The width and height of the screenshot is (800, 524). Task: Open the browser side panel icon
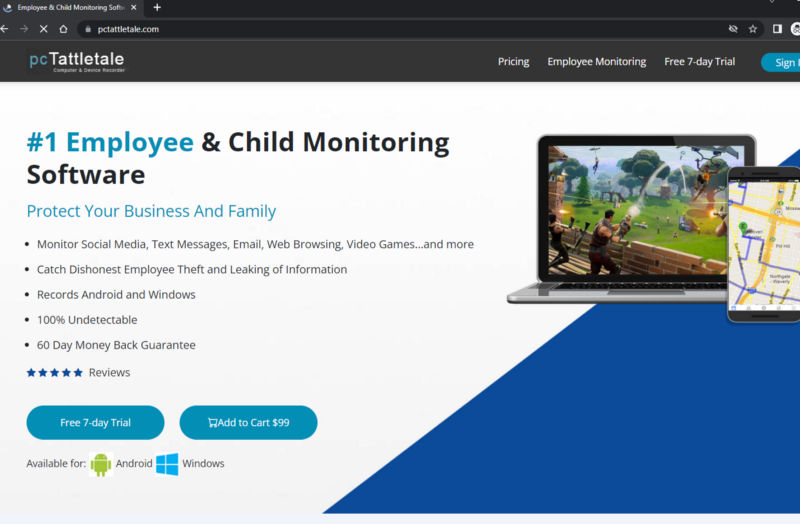(777, 29)
